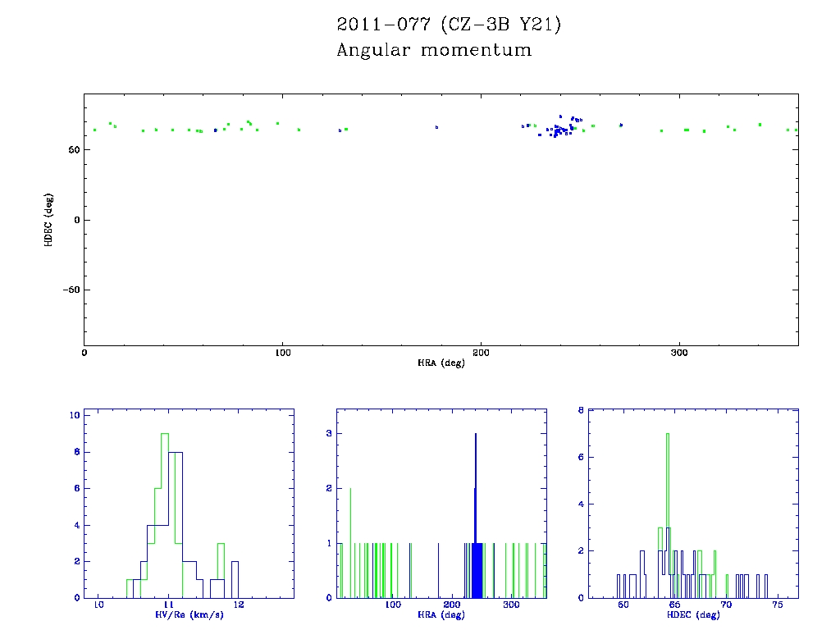The image size is (840, 630).
Task: Click the 'HDEC (deg)' label under right histogram
Action: pos(693,614)
